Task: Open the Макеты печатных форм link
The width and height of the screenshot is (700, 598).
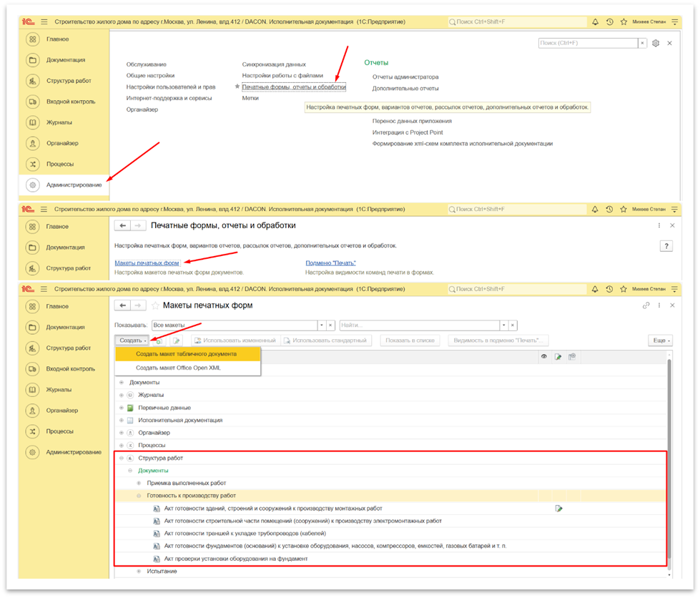Action: (147, 263)
